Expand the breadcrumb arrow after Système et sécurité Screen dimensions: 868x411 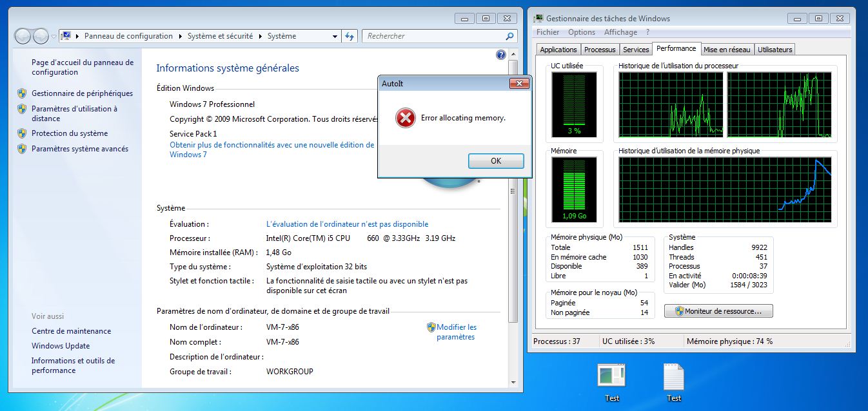click(x=260, y=37)
